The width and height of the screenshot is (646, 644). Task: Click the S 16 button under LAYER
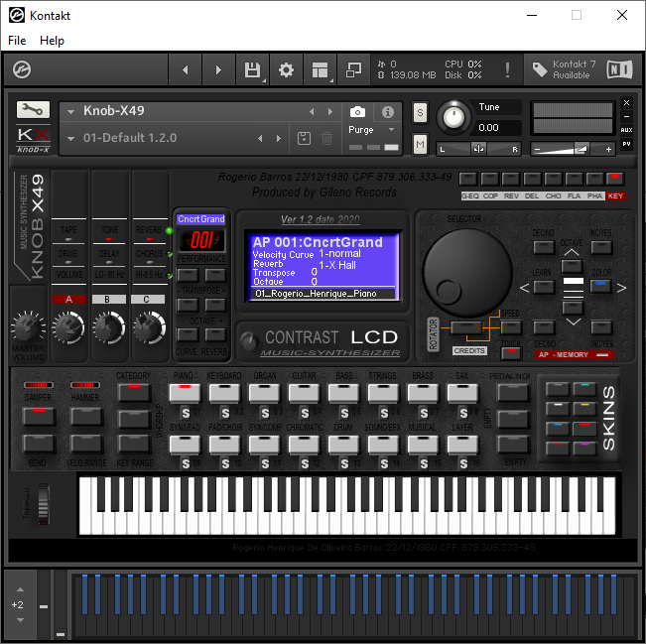click(x=463, y=464)
